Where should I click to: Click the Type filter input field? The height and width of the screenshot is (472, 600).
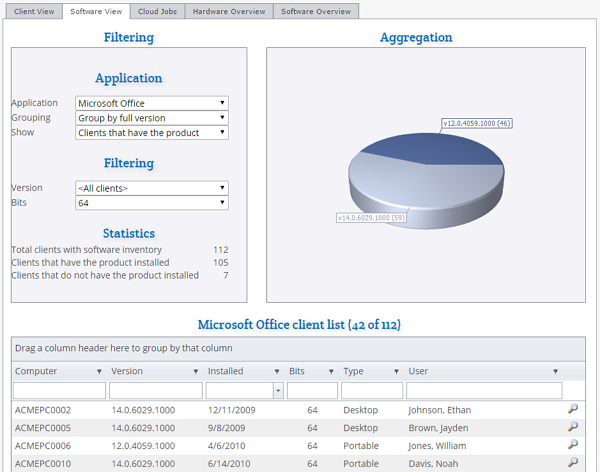click(372, 391)
